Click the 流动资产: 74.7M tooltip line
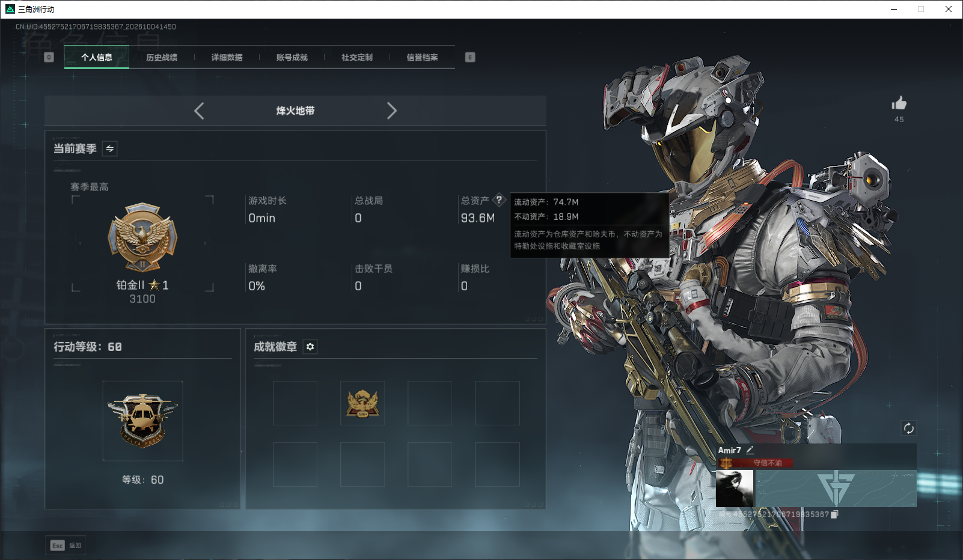 [x=546, y=202]
